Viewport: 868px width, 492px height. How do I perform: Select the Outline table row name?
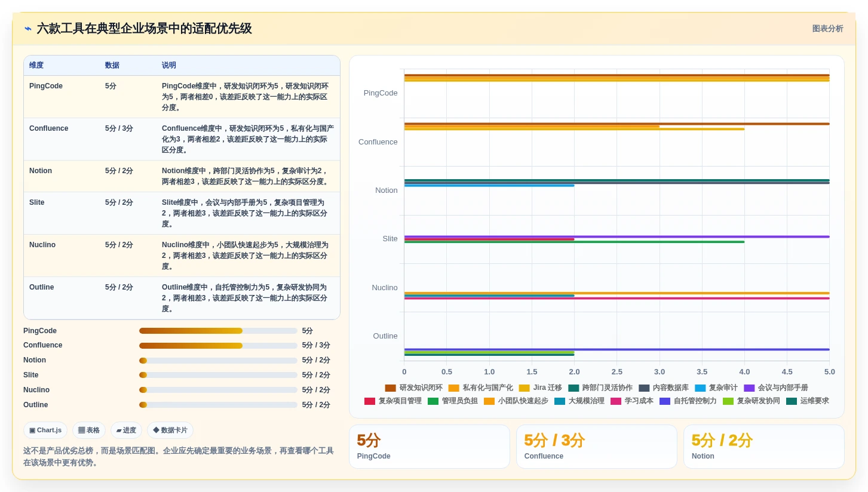pos(42,287)
